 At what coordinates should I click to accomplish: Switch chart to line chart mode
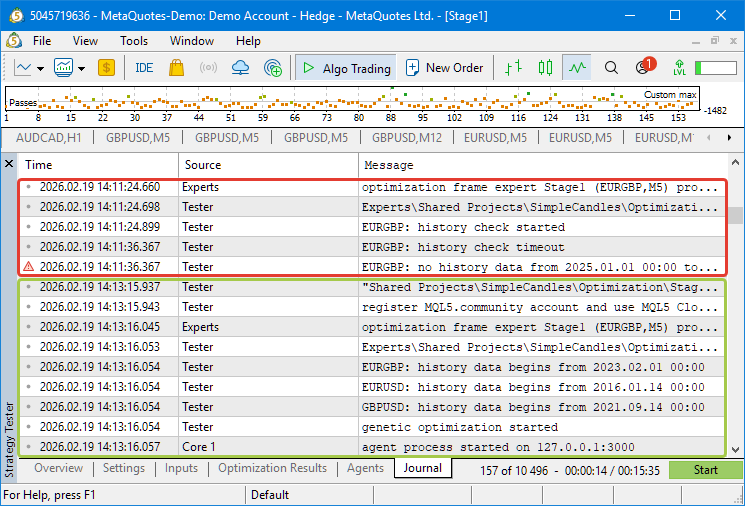[x=577, y=68]
